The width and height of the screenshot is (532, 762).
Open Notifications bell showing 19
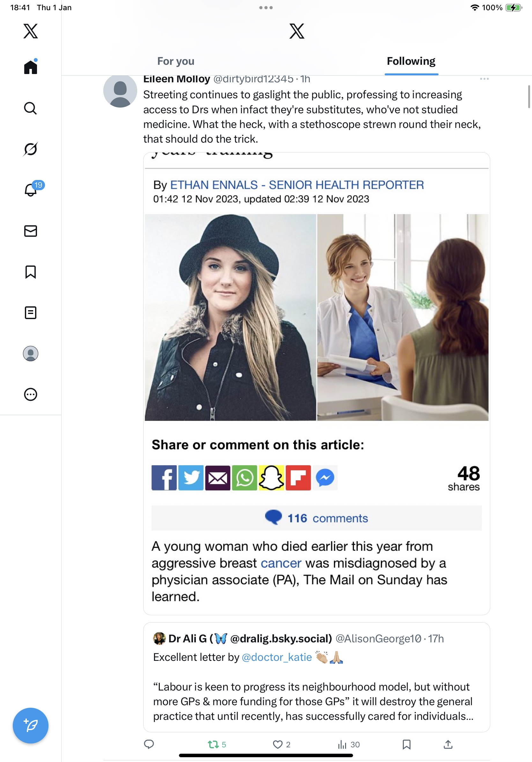point(31,190)
